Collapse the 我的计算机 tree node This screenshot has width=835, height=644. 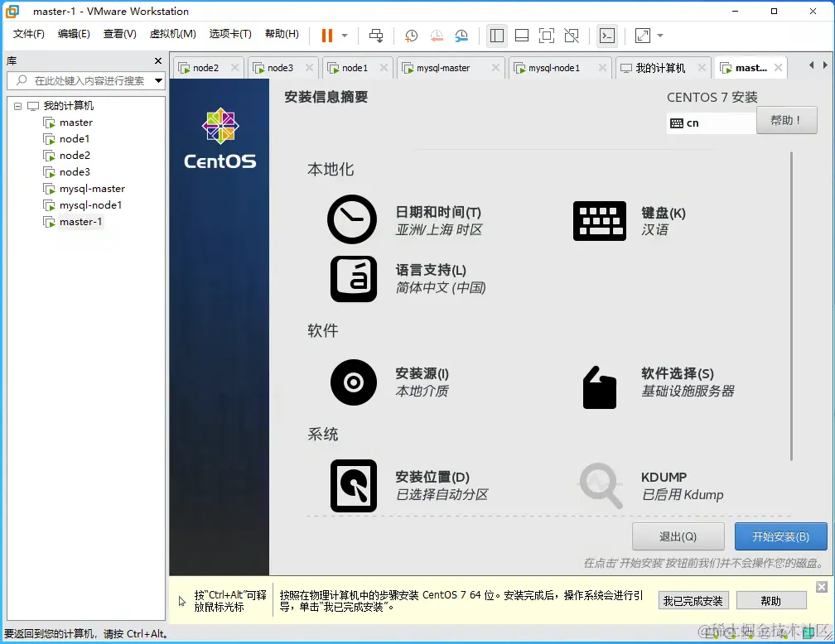17,106
